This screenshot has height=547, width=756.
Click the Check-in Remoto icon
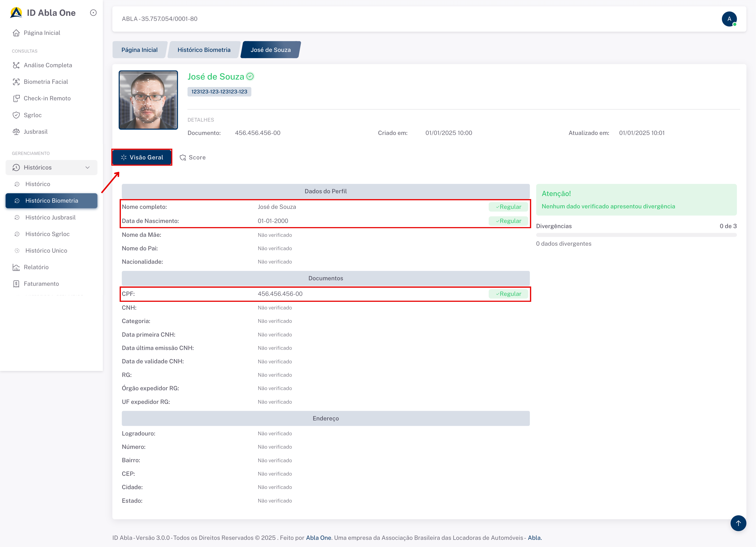point(16,99)
